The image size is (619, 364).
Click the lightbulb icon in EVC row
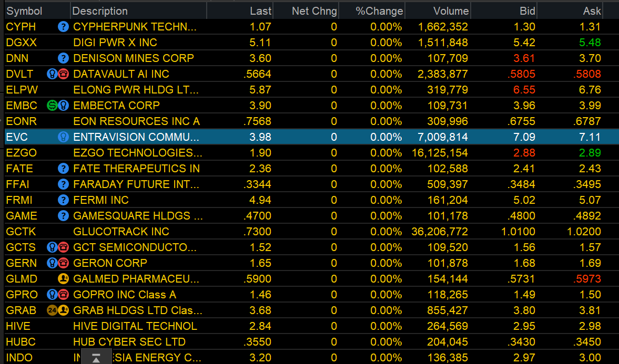click(x=63, y=137)
